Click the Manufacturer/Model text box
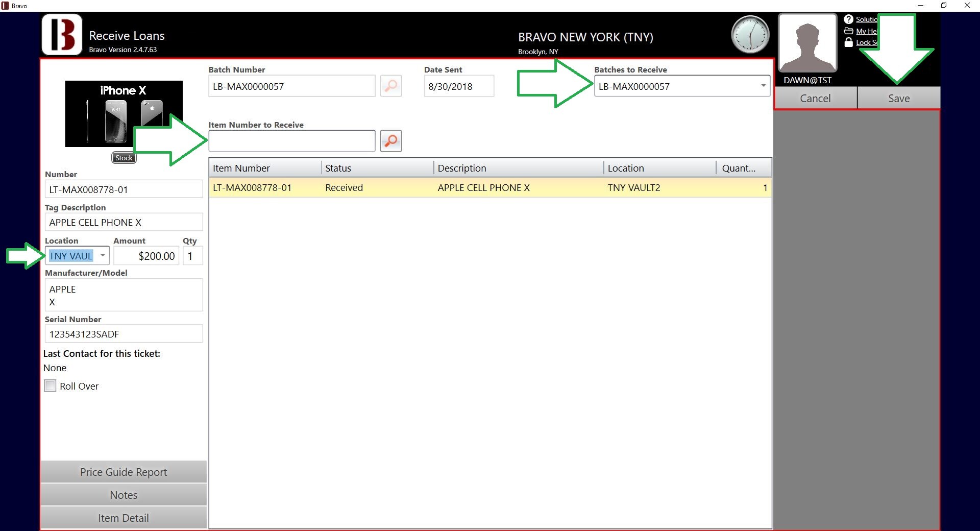 pyautogui.click(x=124, y=295)
